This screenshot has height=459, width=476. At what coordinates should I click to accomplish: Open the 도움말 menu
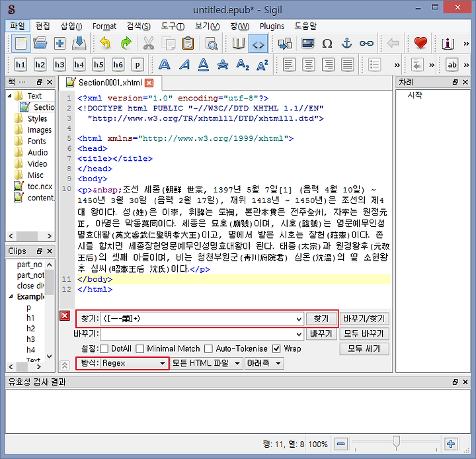coord(305,26)
